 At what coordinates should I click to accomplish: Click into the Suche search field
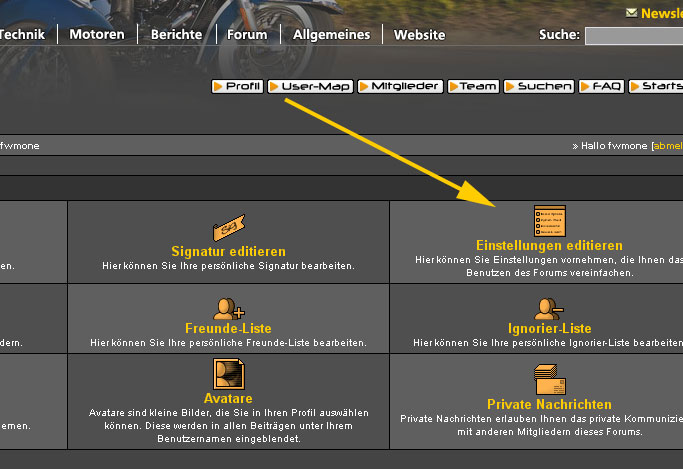[634, 36]
